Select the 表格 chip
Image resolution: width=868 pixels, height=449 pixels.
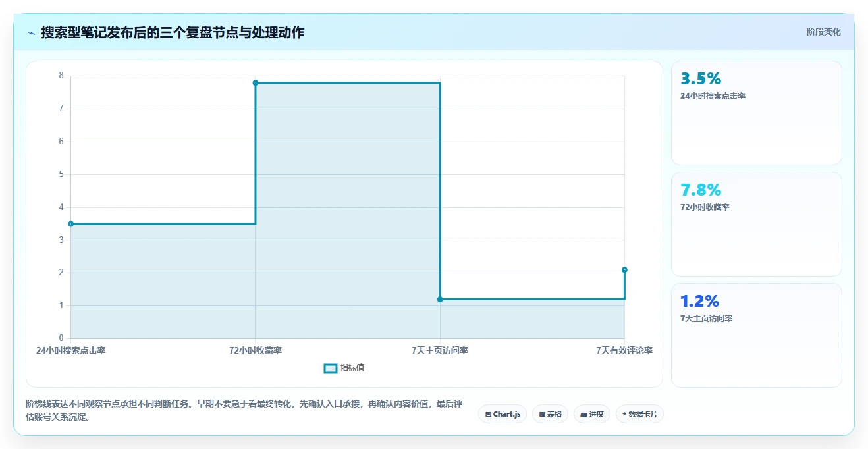(550, 414)
